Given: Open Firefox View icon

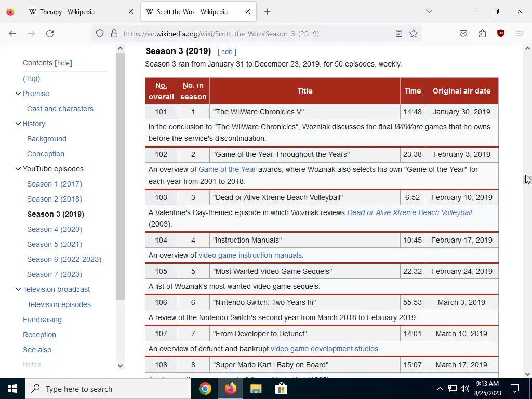Looking at the screenshot, I should (10, 12).
